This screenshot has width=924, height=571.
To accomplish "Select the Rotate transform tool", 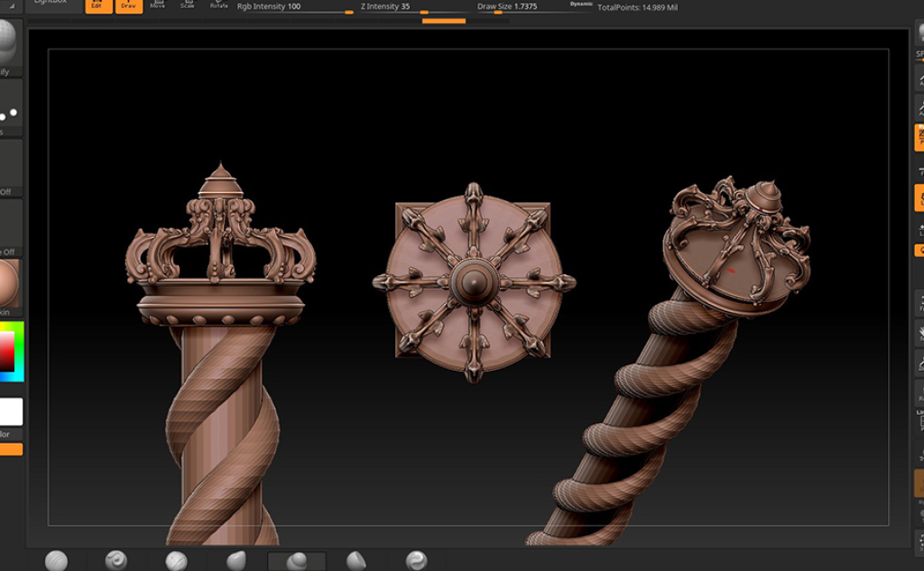I will click(218, 5).
